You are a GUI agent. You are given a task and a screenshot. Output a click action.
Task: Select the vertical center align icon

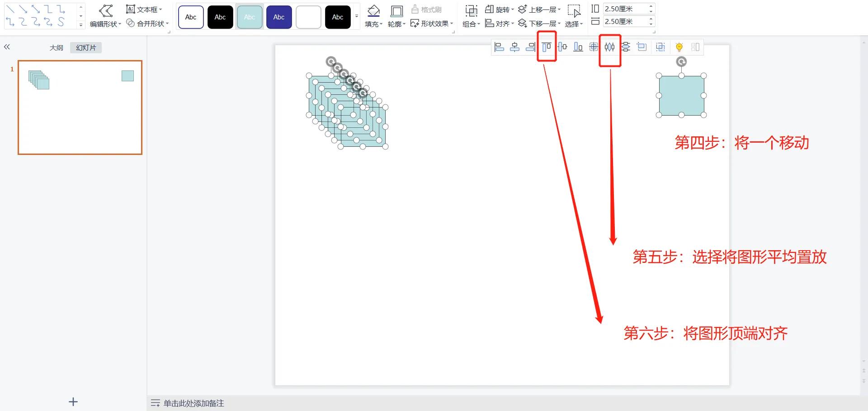coord(562,47)
